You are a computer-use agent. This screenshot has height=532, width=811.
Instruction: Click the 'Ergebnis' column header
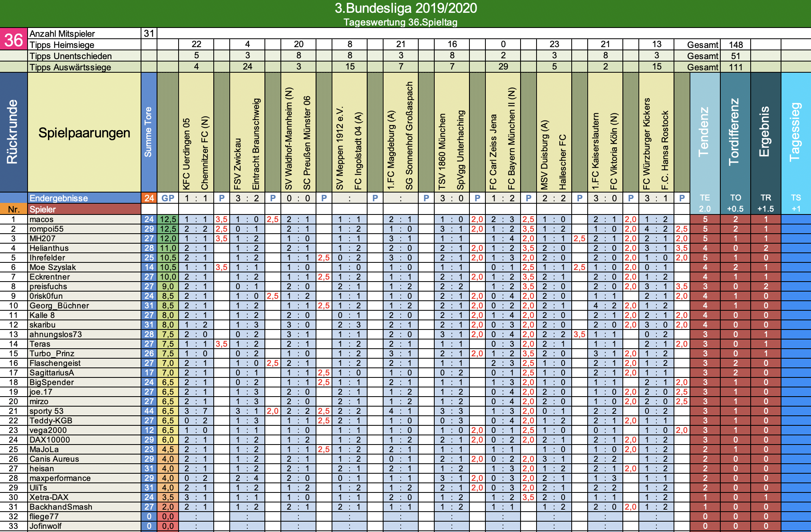point(765,132)
